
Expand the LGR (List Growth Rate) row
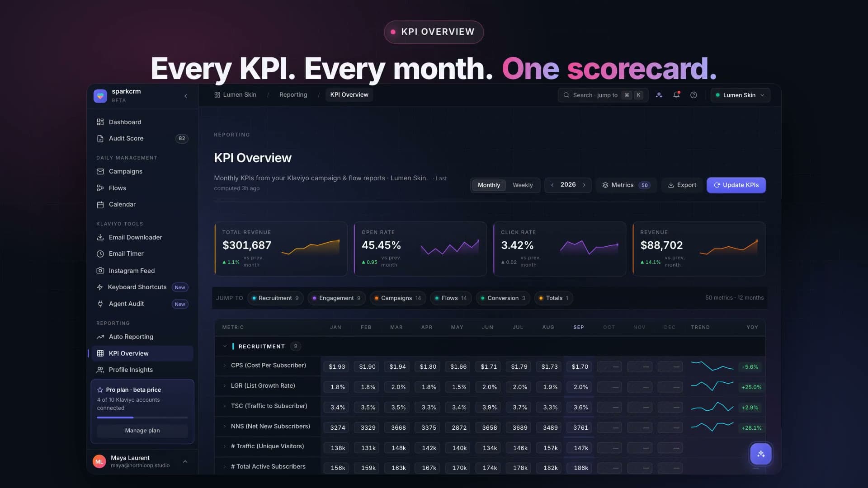click(x=225, y=386)
